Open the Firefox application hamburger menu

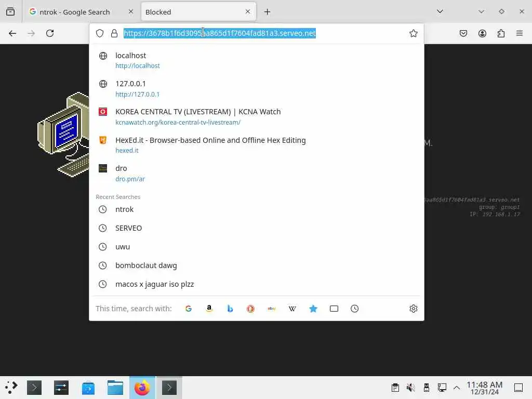point(520,33)
